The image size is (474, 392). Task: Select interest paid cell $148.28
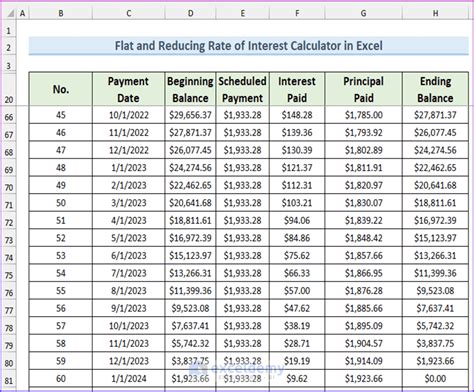pyautogui.click(x=297, y=115)
